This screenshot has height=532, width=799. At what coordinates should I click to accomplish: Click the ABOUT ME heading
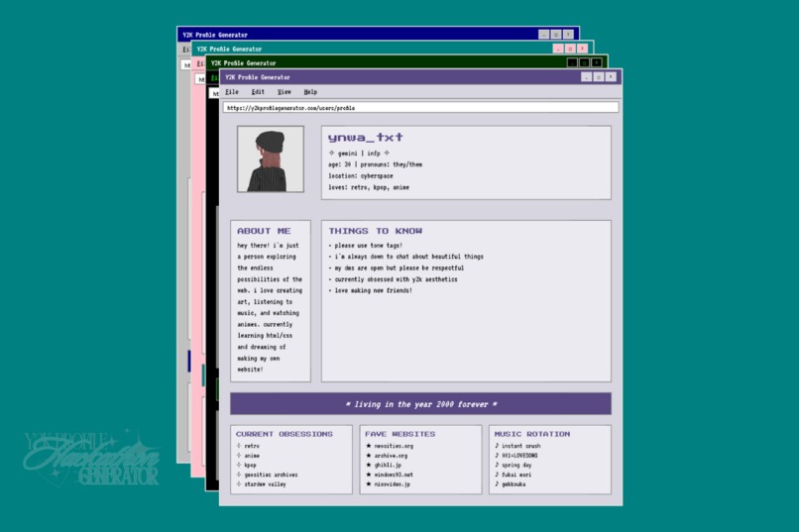pos(264,231)
